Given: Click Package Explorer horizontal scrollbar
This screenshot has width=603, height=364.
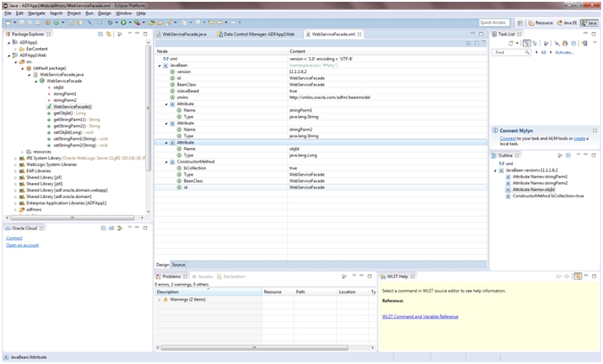Looking at the screenshot, I should (x=72, y=218).
